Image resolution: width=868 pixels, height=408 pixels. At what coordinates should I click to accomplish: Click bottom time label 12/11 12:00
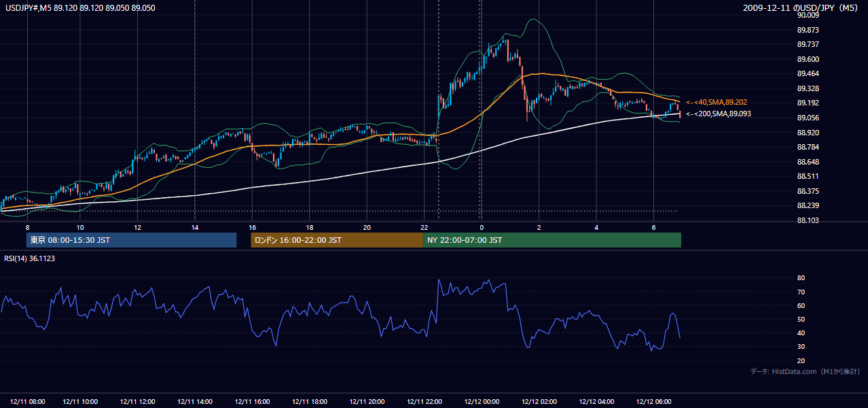click(137, 401)
